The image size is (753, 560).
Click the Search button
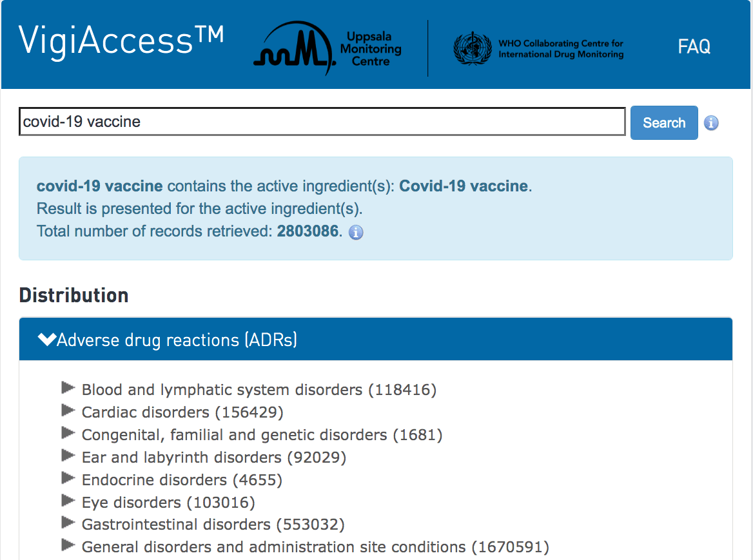pyautogui.click(x=664, y=123)
